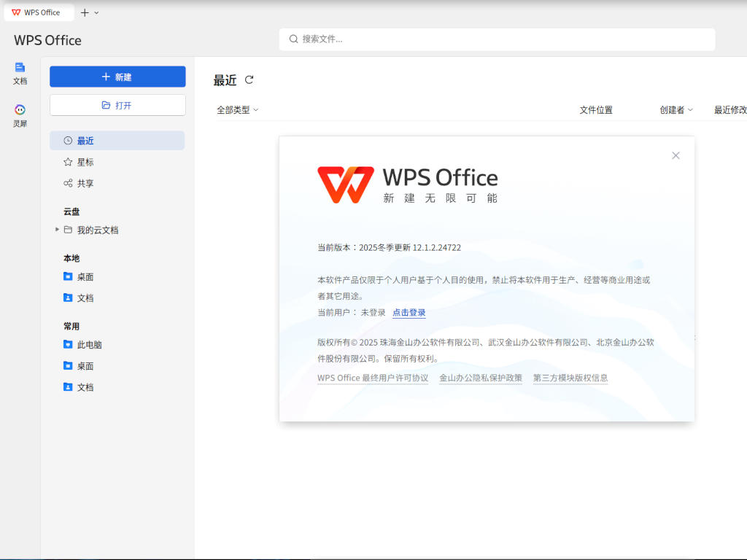Open the 创建者 column dropdown

point(676,110)
